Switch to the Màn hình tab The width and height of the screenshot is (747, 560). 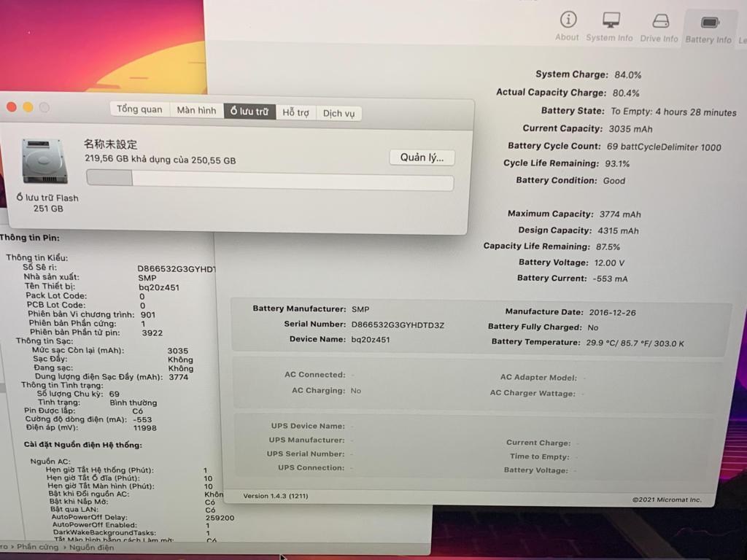[197, 111]
